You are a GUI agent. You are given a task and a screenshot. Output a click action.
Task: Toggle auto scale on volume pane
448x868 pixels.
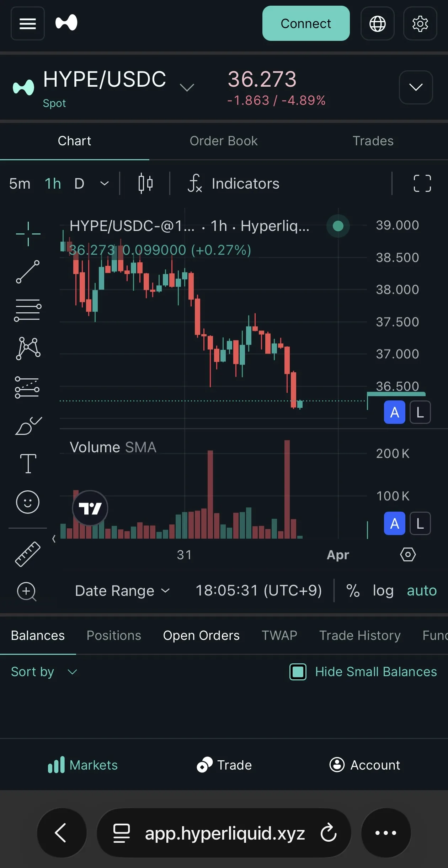(x=395, y=523)
